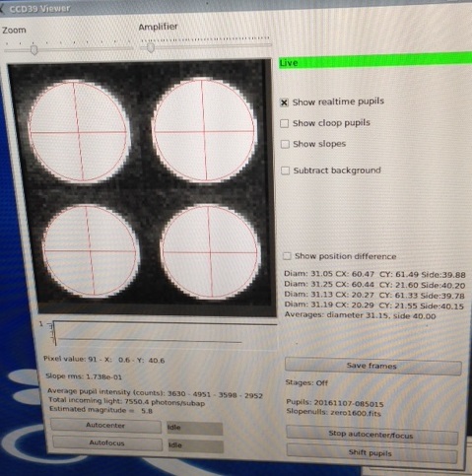Toggle Subtract background checkbox
Screen dimensions: 472x476
point(285,170)
